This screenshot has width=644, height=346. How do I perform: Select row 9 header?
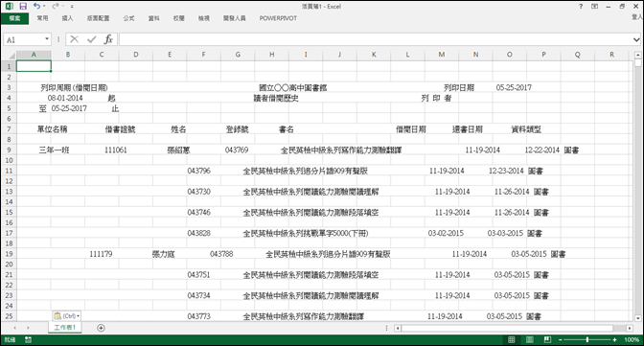[x=9, y=150]
